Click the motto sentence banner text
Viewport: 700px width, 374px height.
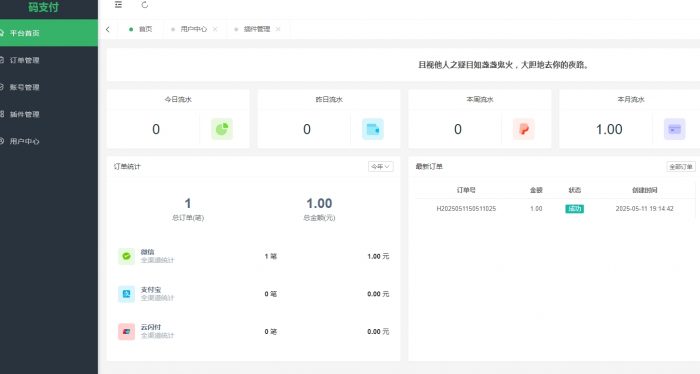pos(504,65)
